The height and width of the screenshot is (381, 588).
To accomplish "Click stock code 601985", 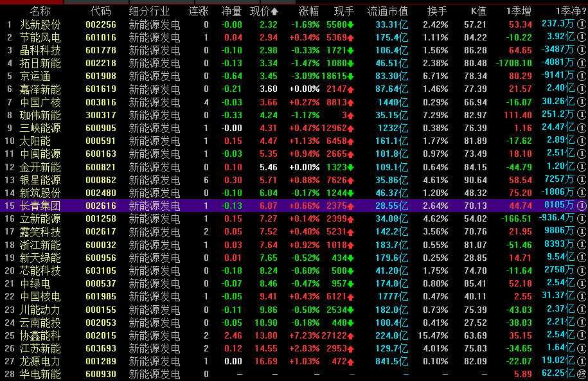I will 101,297.
